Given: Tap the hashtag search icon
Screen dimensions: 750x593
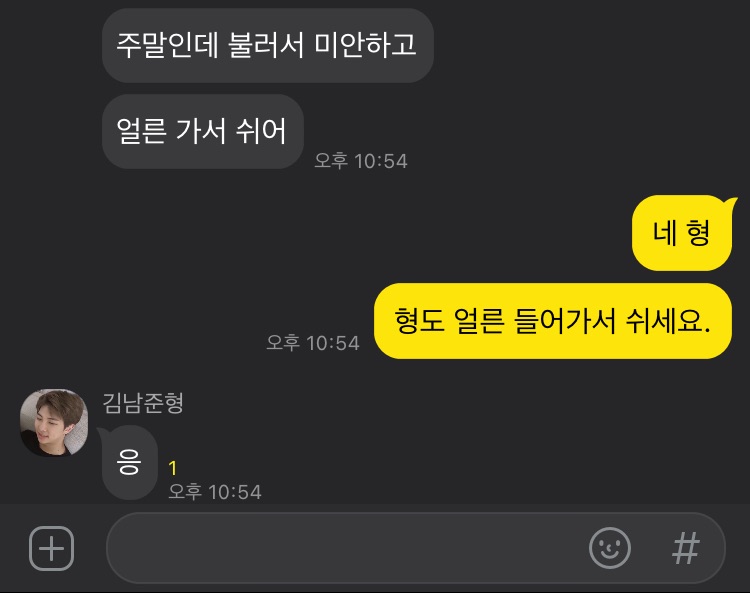Looking at the screenshot, I should click(685, 549).
